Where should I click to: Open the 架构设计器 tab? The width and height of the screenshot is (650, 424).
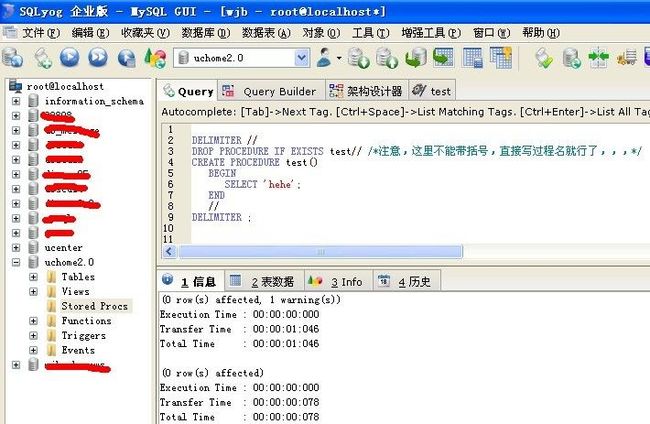tap(366, 91)
